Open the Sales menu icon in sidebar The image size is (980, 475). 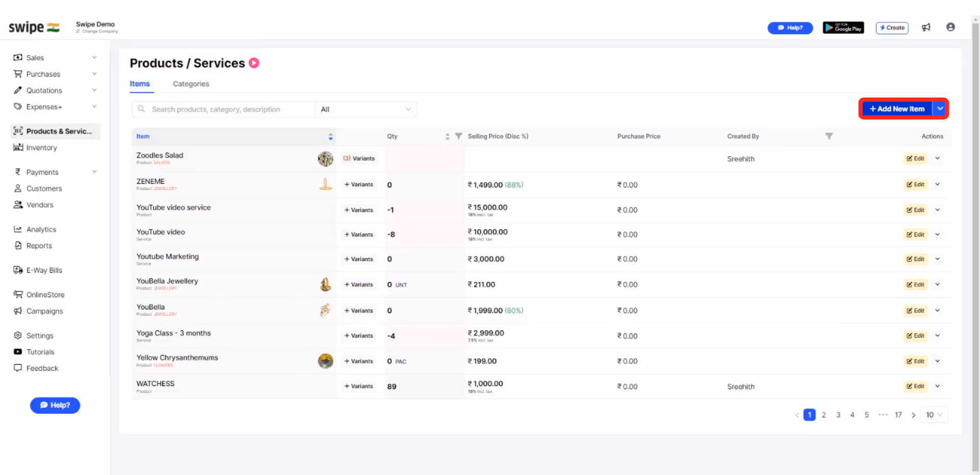click(x=18, y=58)
